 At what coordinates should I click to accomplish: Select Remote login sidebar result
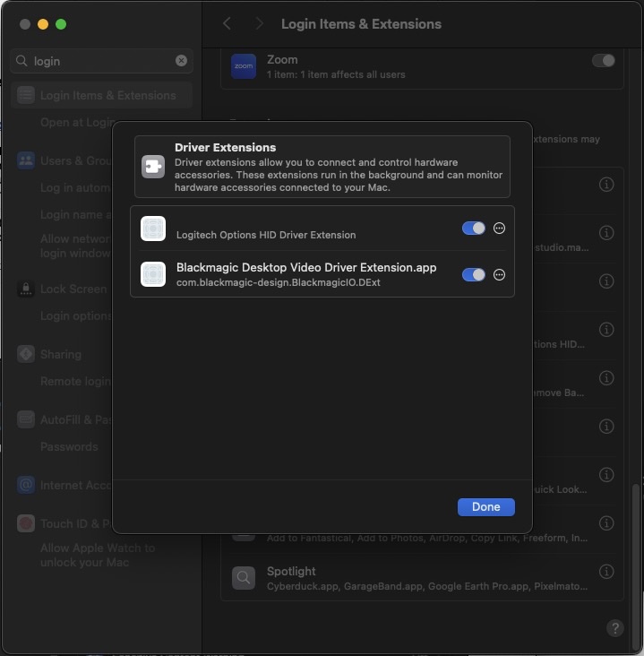(x=76, y=381)
